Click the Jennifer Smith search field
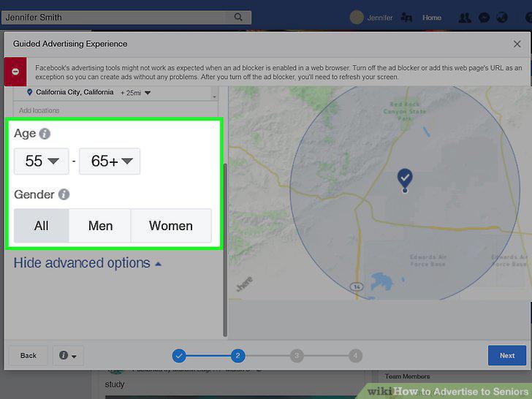Screen dimensions: 532x399 [114, 18]
